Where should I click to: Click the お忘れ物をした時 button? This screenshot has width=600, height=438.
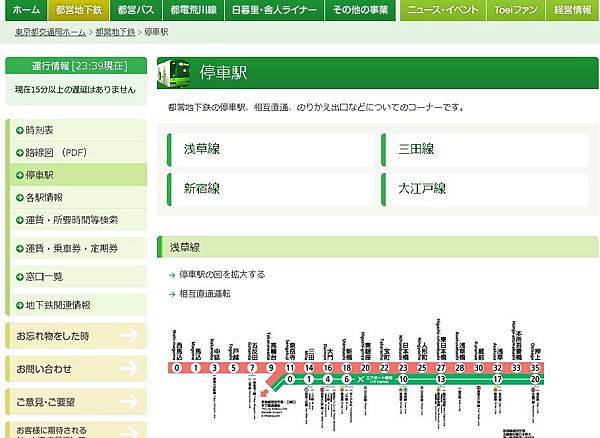76,336
